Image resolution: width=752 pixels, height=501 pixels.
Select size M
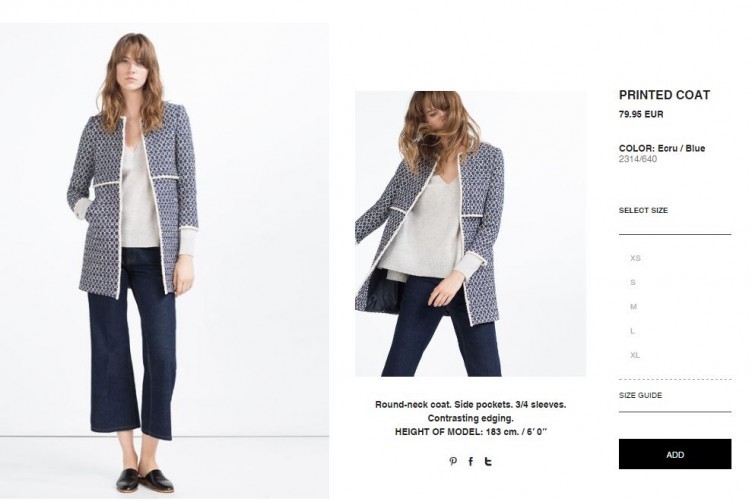coord(634,306)
